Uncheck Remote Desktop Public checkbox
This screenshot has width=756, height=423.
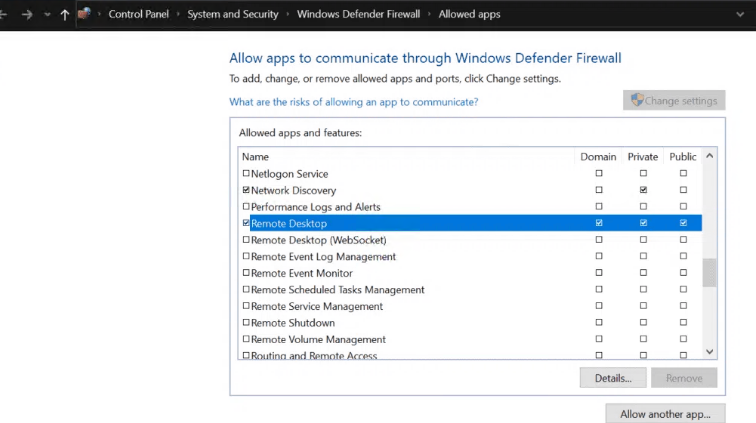click(x=683, y=223)
